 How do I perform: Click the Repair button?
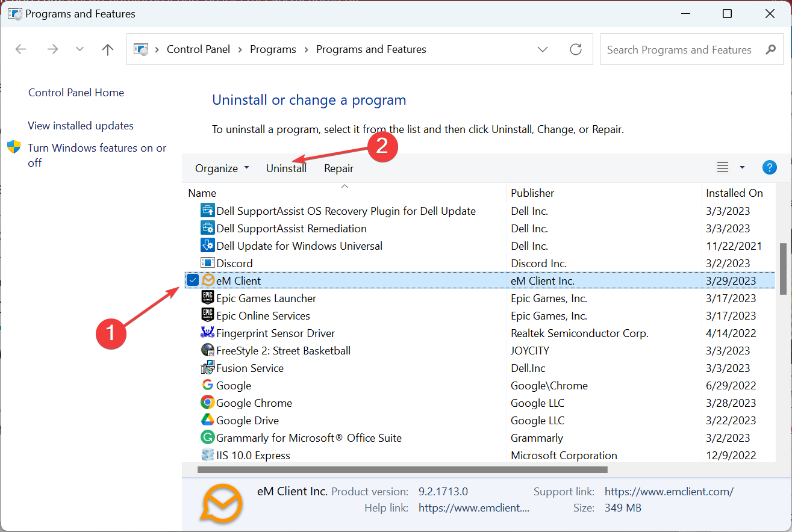[338, 169]
